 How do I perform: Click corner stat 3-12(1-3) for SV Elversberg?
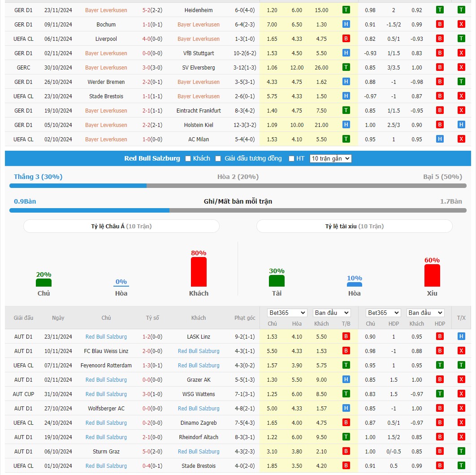[x=245, y=67]
